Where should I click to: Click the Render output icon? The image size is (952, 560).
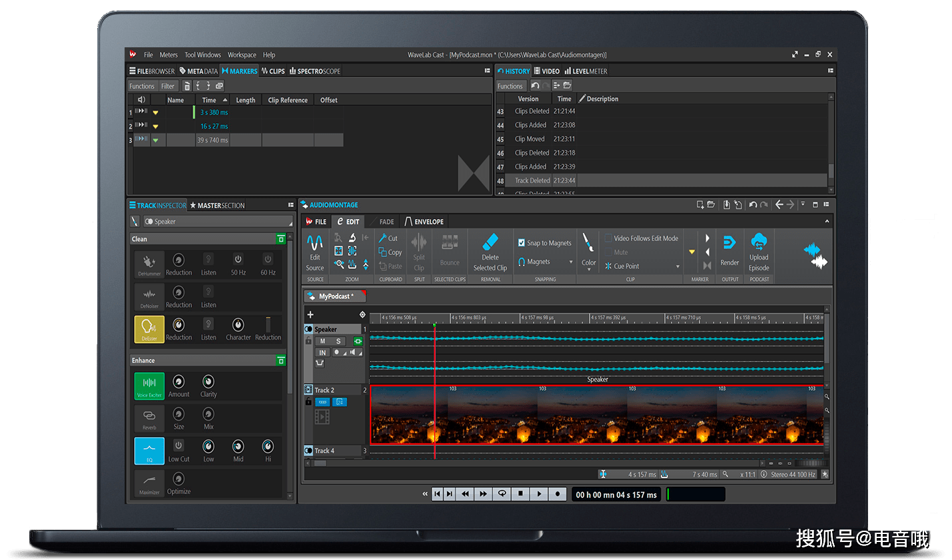pos(729,243)
